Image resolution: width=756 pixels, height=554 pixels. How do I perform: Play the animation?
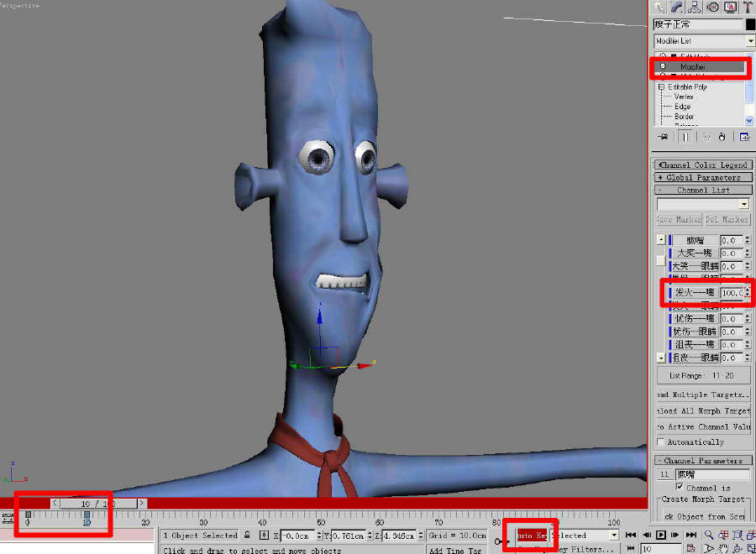pos(661,535)
